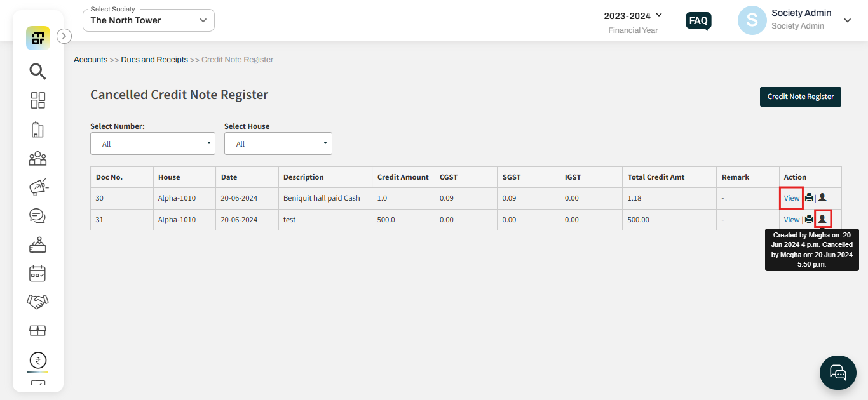
Task: Open the handshake vendors icon
Action: (38, 302)
